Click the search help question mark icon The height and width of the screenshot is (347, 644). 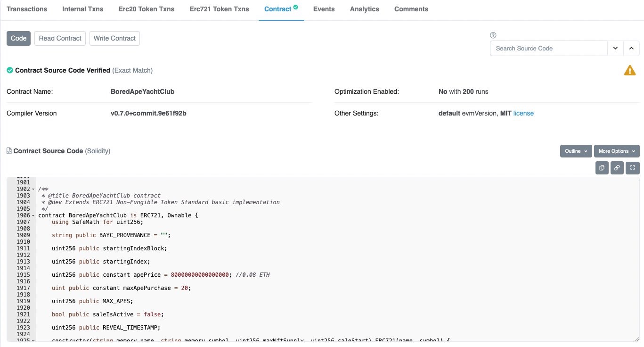click(493, 35)
